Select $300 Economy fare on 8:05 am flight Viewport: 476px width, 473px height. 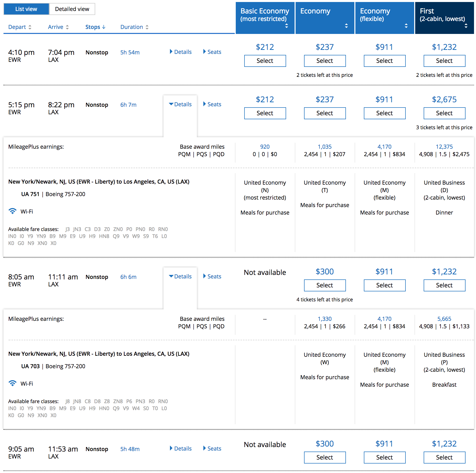coord(325,285)
